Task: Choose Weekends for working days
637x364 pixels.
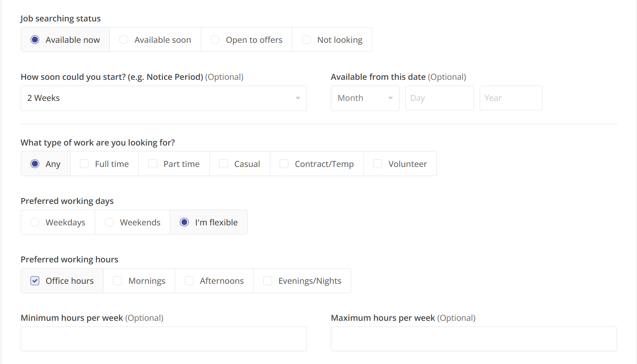Action: (x=109, y=222)
